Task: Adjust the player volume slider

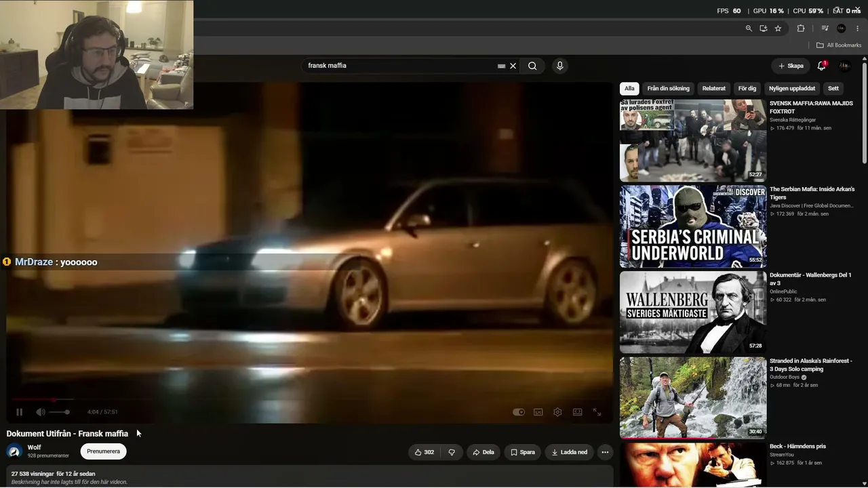Action: pos(59,411)
